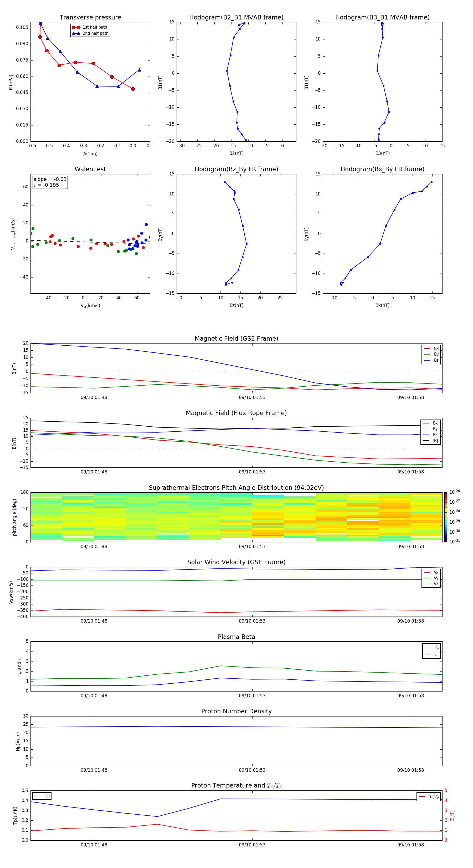Click the highest blue point in WalenTest
The height and width of the screenshot is (868, 473).
[146, 224]
